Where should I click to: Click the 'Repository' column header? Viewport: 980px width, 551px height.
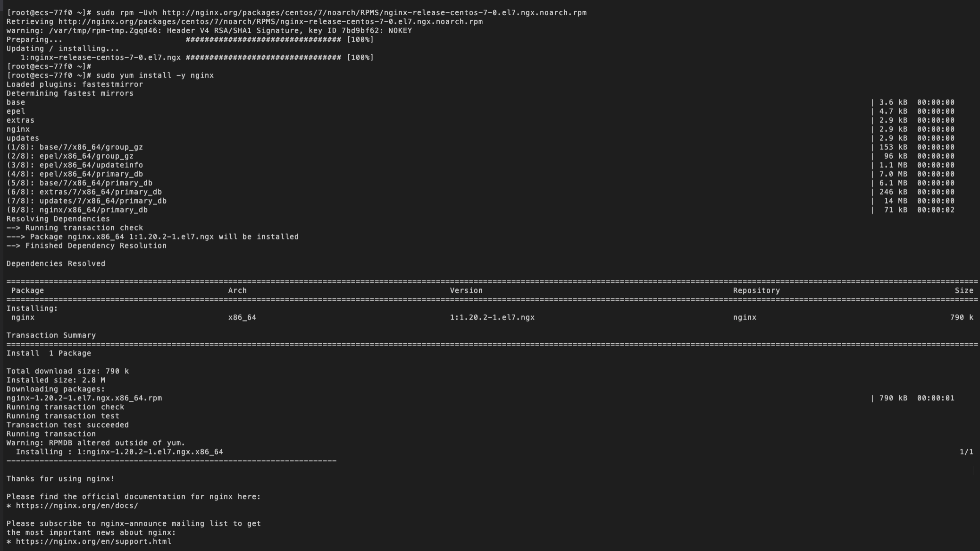pyautogui.click(x=756, y=291)
